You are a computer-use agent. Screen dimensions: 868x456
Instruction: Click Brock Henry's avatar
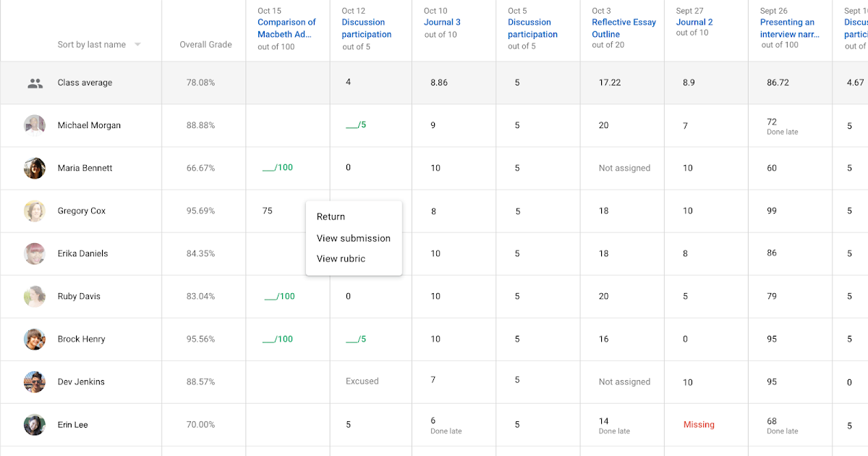[x=35, y=339]
